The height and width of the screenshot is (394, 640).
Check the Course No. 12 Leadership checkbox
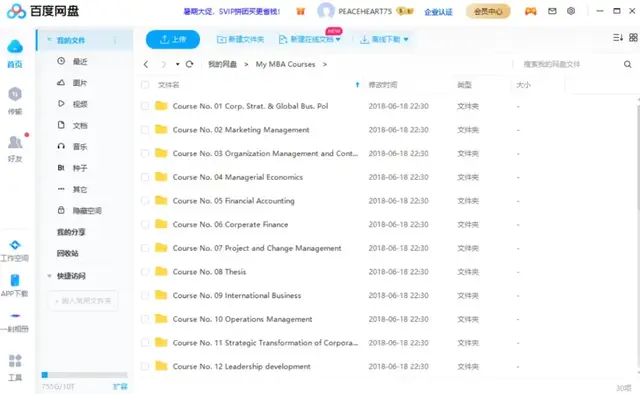coord(145,367)
